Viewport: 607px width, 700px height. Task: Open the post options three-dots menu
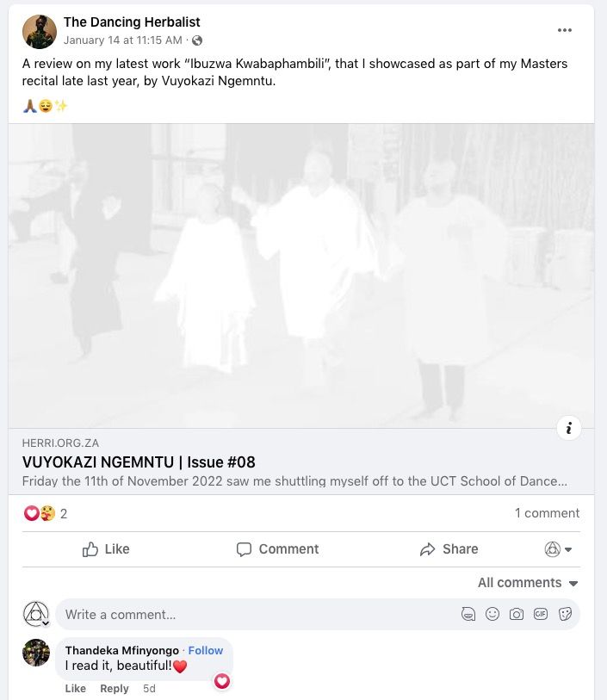pyautogui.click(x=565, y=30)
